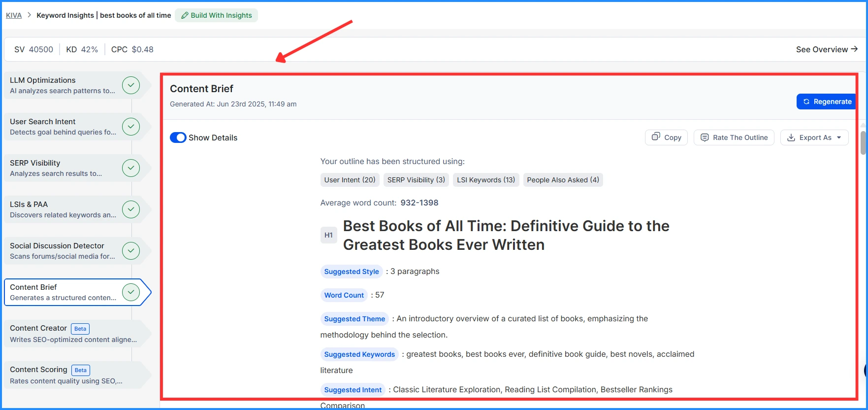Select the User Intent (20) tag

(350, 180)
